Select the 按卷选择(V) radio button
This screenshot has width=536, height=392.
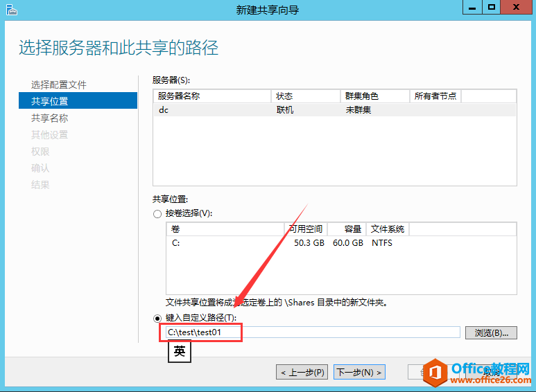tap(157, 214)
